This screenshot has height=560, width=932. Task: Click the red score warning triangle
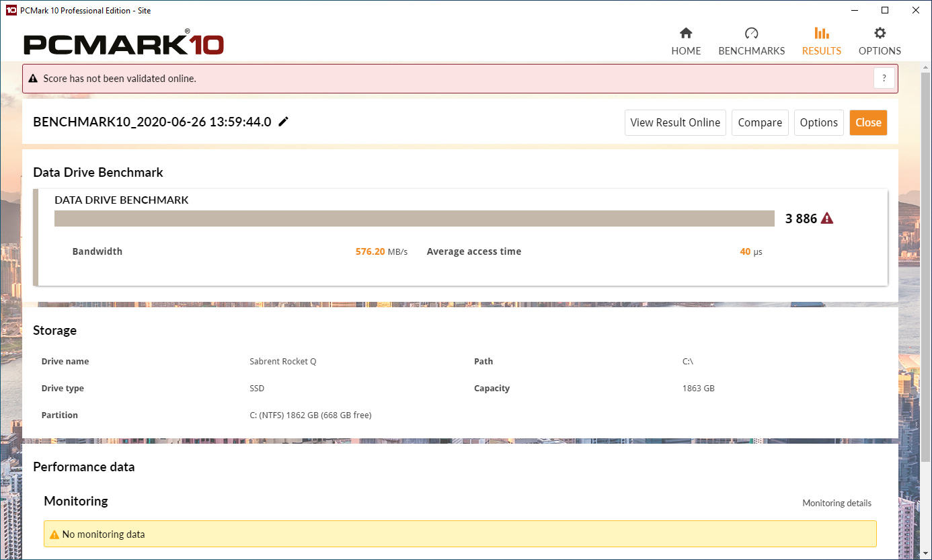click(827, 218)
